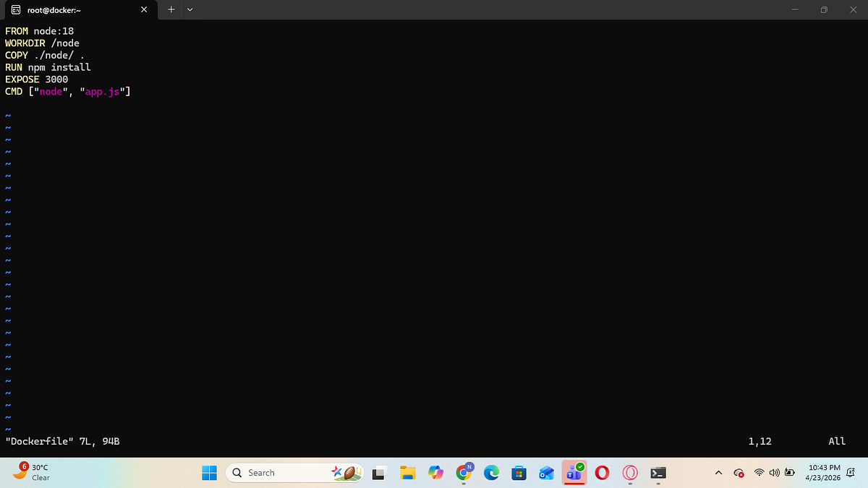Click the All scroll indicator in vim

(x=837, y=441)
